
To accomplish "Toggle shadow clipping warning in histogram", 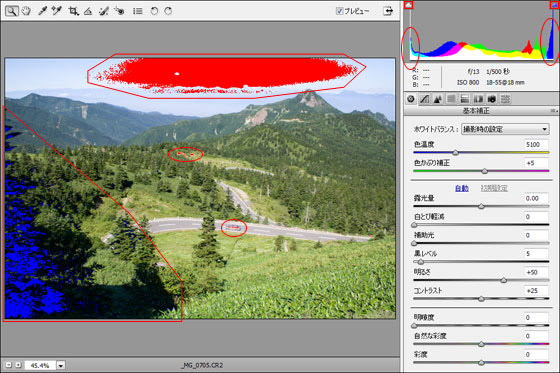I will click(x=408, y=5).
